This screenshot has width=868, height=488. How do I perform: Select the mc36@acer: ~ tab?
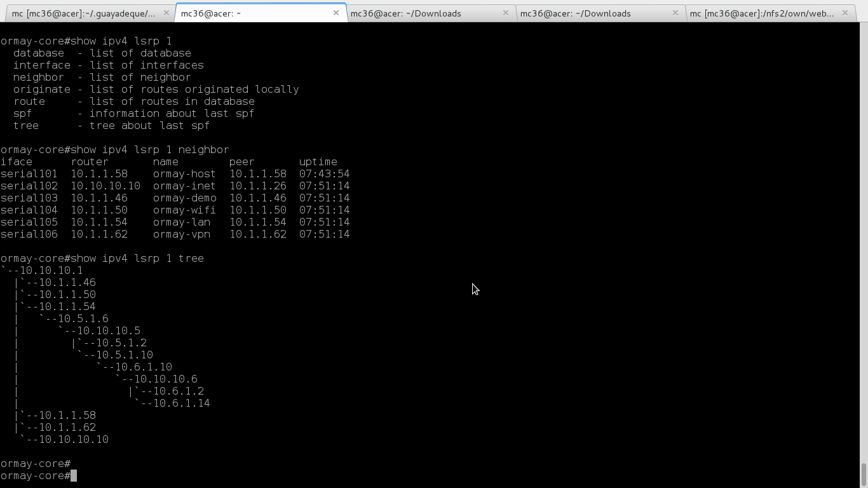click(x=254, y=13)
